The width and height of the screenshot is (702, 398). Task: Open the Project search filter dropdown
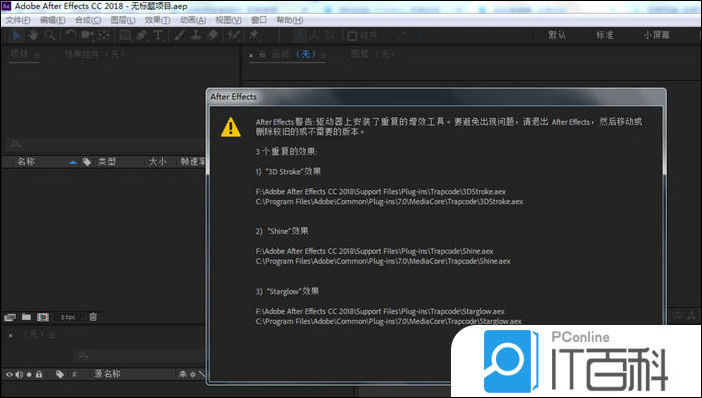(15, 144)
